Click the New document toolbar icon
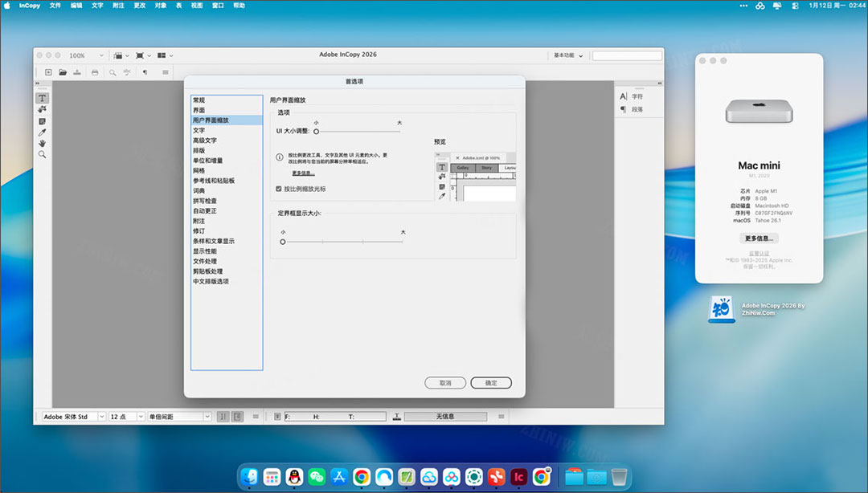 (x=48, y=72)
